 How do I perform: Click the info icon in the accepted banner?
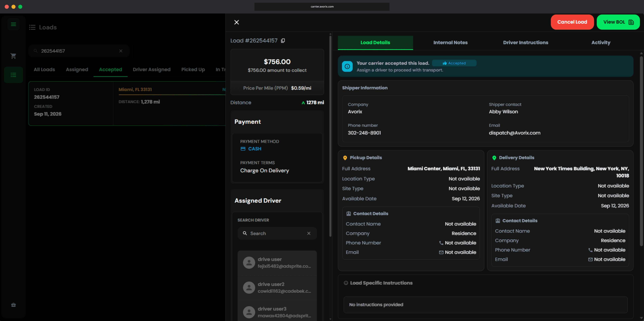pyautogui.click(x=347, y=66)
